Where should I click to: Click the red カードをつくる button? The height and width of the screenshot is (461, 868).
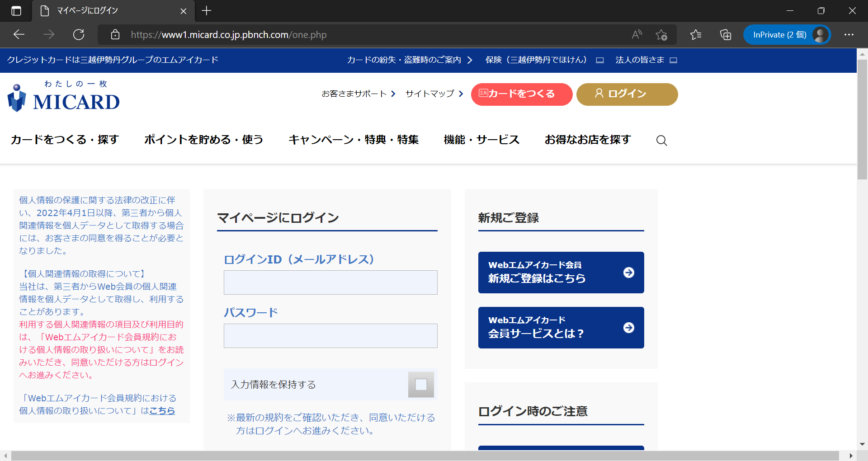(x=522, y=94)
